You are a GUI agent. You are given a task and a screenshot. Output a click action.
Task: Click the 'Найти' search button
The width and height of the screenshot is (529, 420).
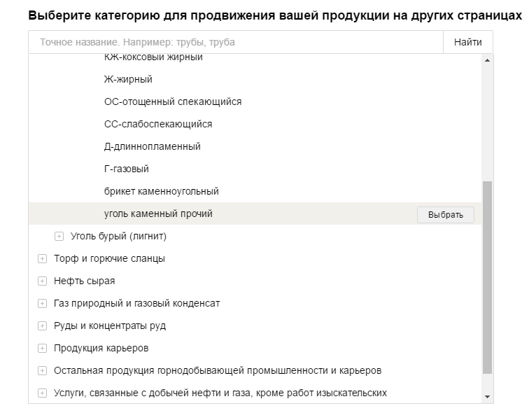coord(467,42)
